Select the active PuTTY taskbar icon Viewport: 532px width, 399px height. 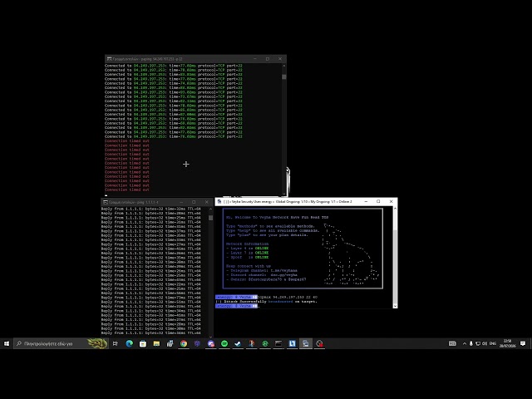pos(306,343)
